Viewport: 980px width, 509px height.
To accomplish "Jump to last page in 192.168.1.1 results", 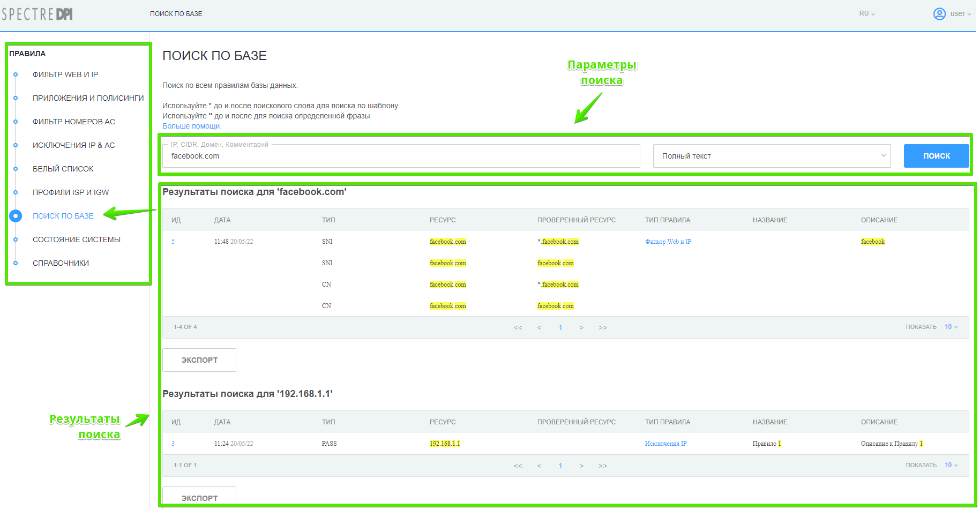I will tap(603, 466).
